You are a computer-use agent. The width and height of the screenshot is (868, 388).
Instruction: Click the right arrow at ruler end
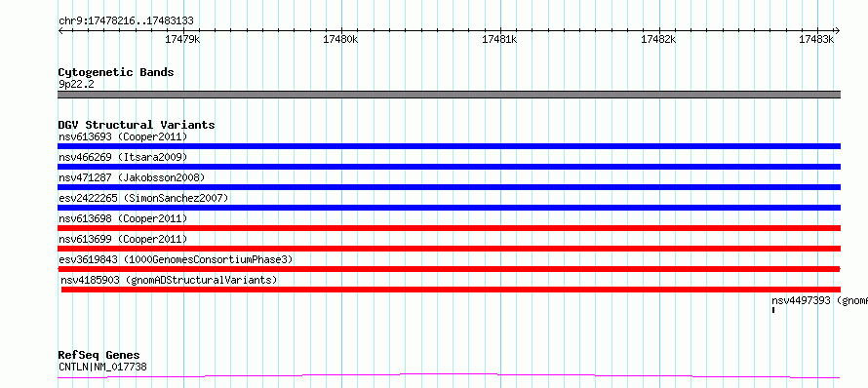tap(837, 30)
